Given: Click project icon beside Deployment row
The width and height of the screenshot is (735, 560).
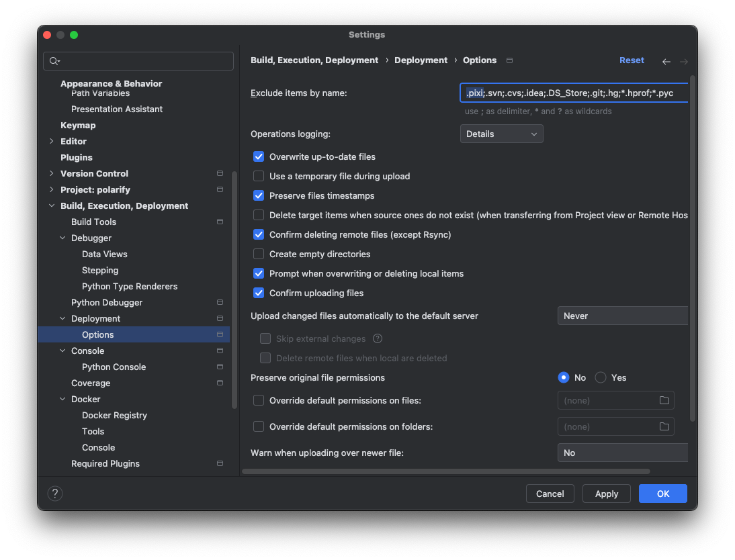Looking at the screenshot, I should 220,318.
